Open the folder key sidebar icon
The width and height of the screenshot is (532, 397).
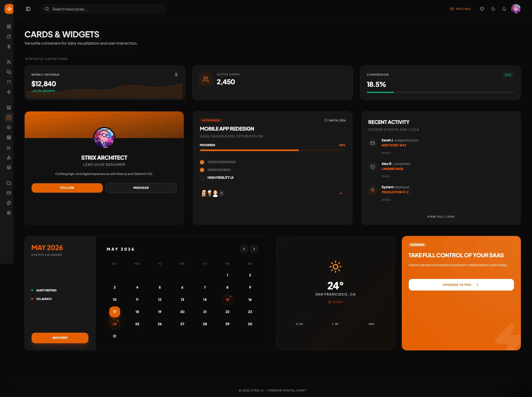[9, 183]
